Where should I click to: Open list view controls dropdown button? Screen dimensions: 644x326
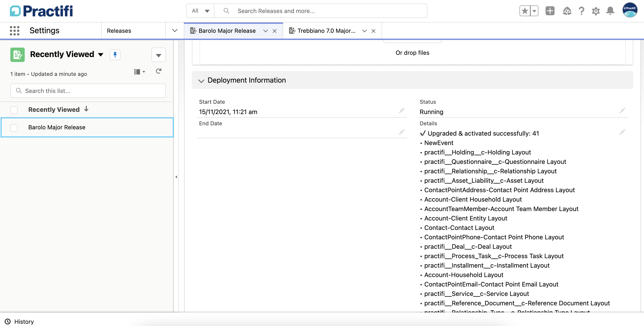158,55
